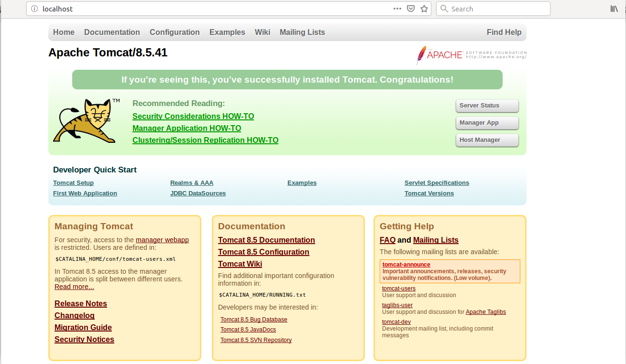Follow the Read more... link
Image resolution: width=626 pixels, height=364 pixels.
tap(74, 287)
